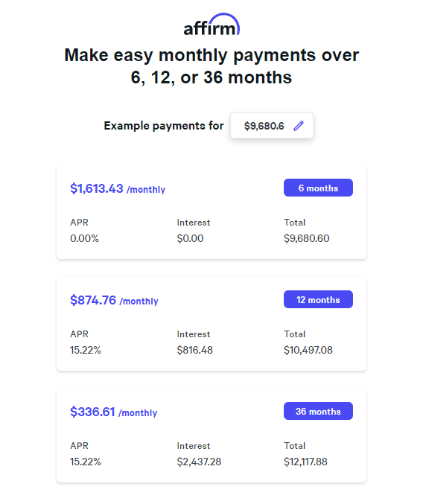Click the $9,680.60 total value
The image size is (426, 504).
pos(306,238)
